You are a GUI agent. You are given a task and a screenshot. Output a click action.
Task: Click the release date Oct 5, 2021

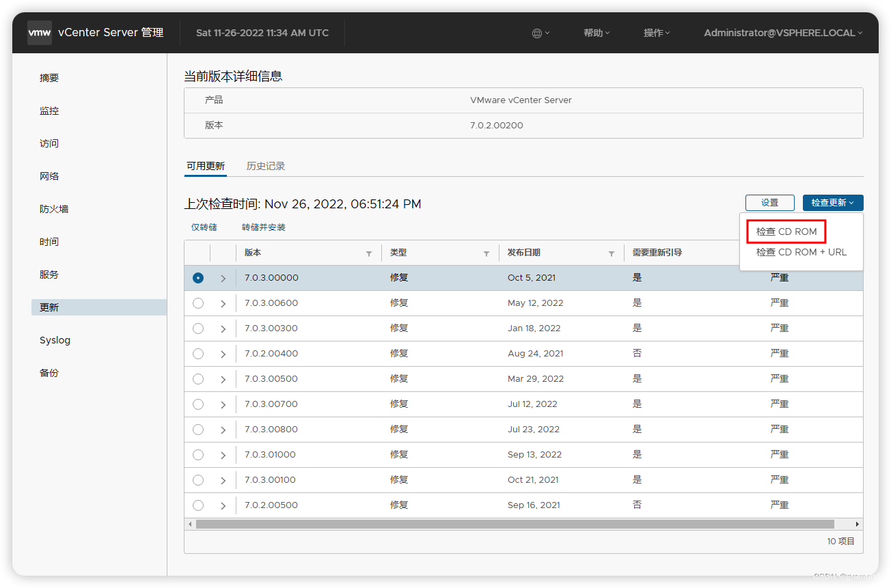pyautogui.click(x=532, y=278)
